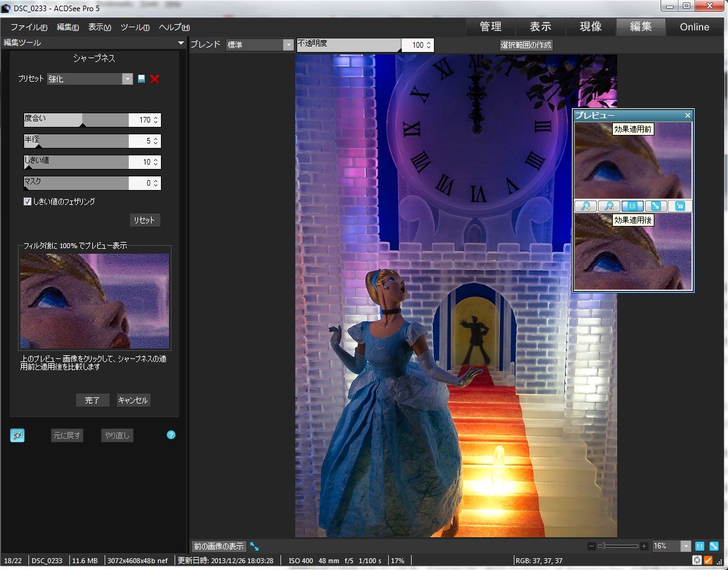728x570 pixels.
Task: Open the ツール menu
Action: point(135,27)
